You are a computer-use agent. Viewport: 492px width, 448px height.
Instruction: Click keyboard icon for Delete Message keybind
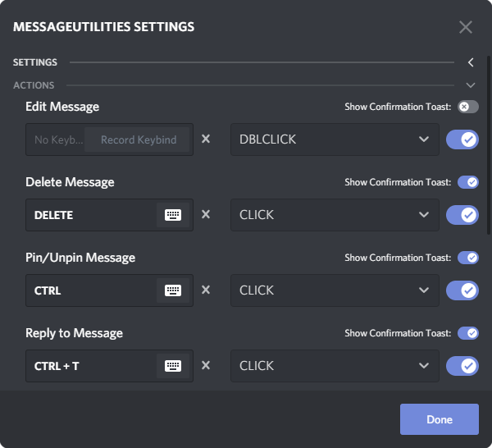coord(173,215)
